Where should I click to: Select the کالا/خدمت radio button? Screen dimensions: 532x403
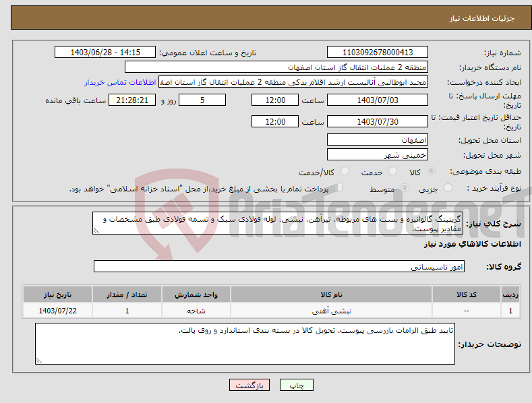click(x=345, y=171)
